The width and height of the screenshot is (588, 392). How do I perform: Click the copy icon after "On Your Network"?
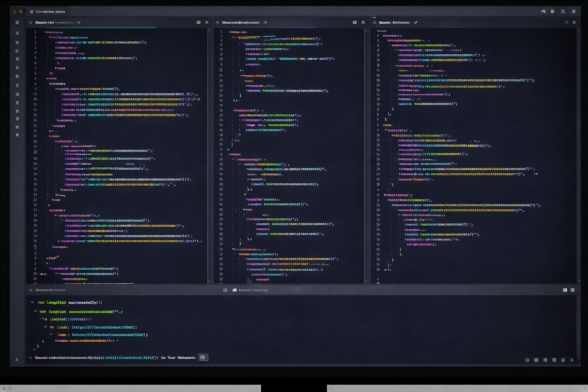(203, 358)
